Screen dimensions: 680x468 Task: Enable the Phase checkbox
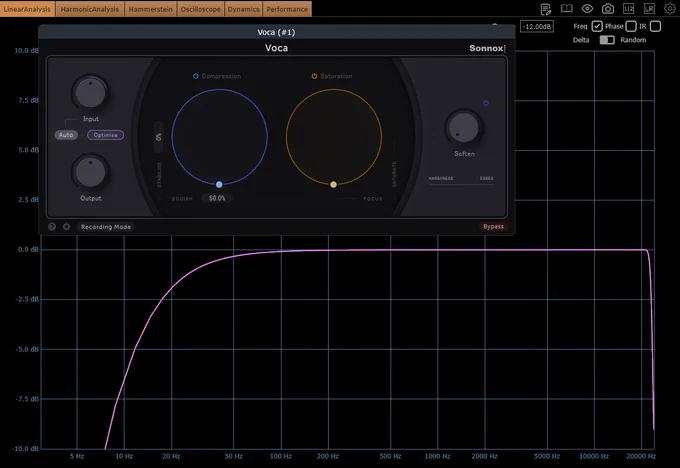tap(631, 26)
